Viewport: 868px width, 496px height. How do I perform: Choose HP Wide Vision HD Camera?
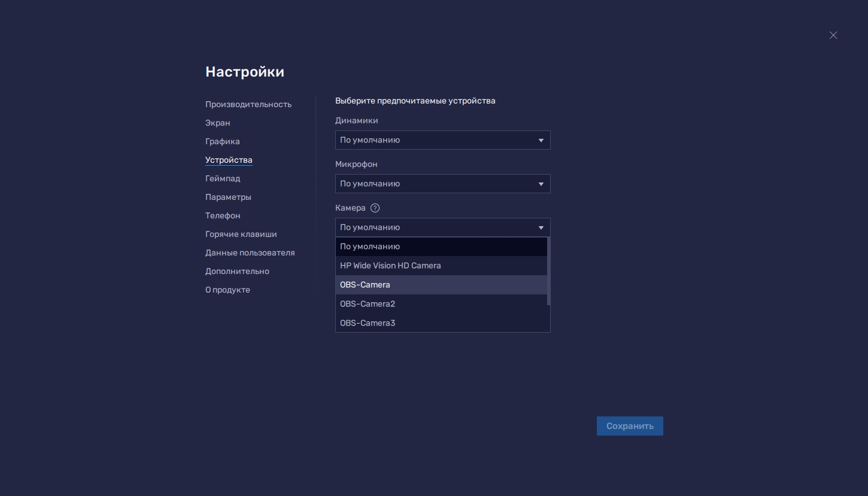(x=441, y=266)
